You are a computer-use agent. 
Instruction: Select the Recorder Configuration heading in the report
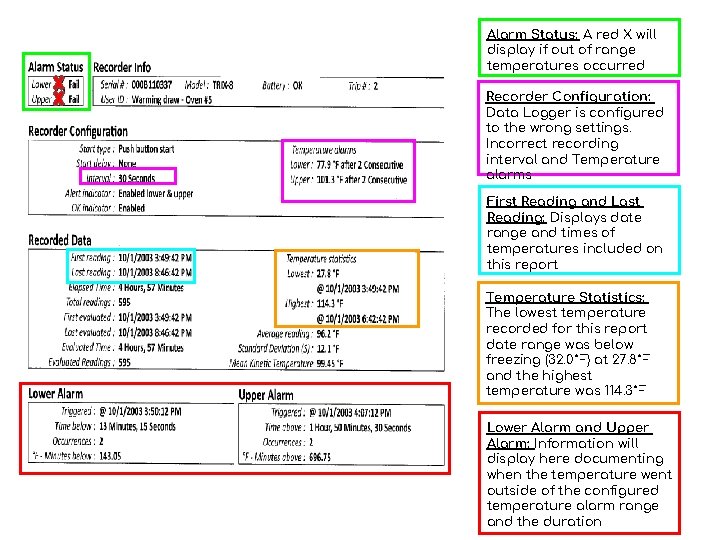78,131
